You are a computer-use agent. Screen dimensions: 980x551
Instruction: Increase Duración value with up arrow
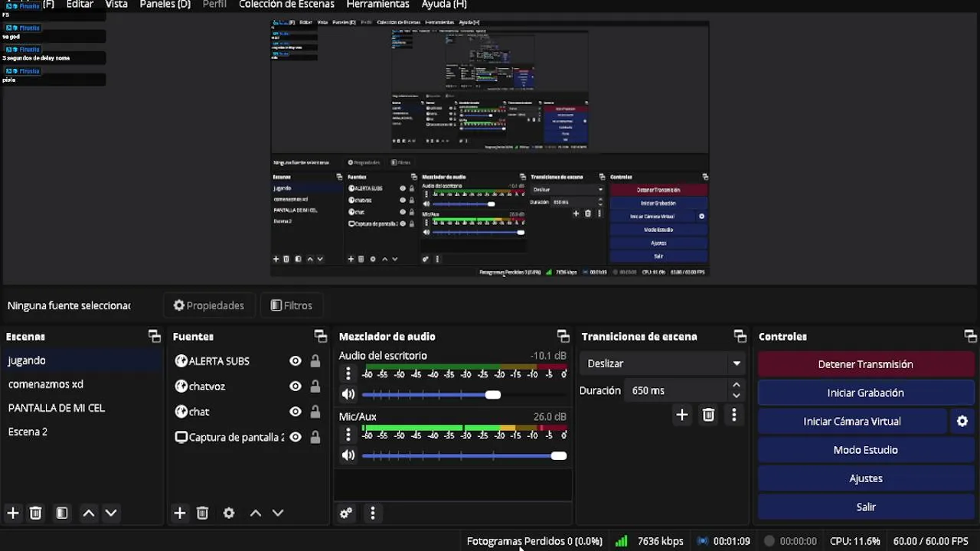737,385
